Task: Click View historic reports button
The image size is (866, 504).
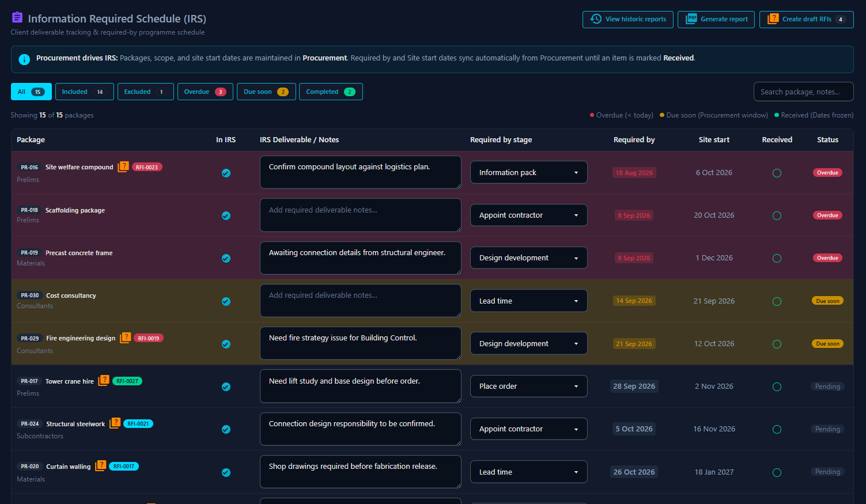Action: pos(627,19)
